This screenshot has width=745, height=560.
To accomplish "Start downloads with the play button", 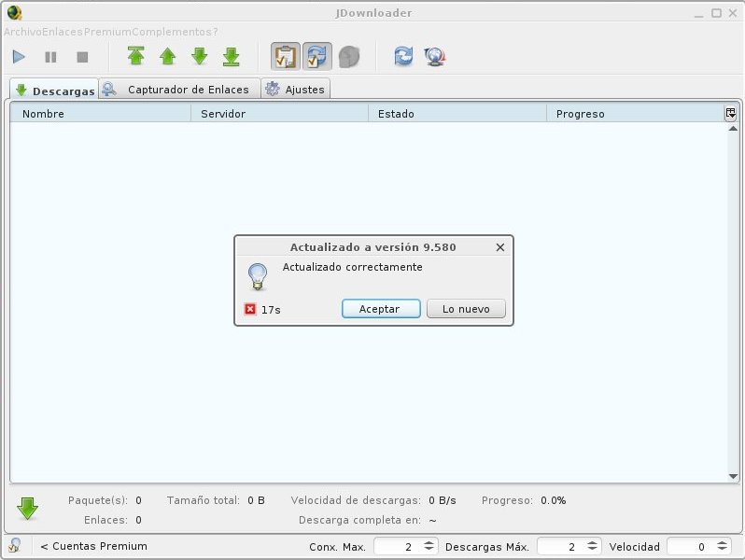I will 19,57.
